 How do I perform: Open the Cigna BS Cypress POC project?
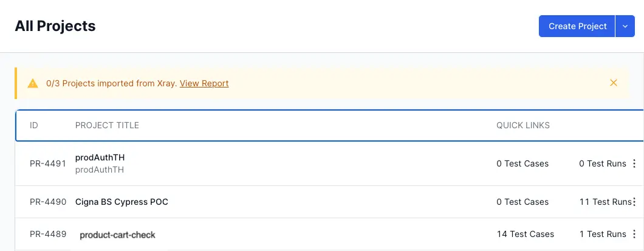click(x=122, y=202)
